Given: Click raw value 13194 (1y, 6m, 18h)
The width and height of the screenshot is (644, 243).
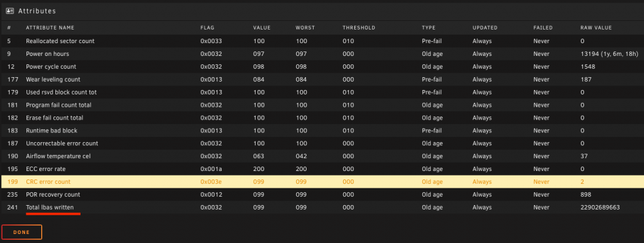Looking at the screenshot, I should click(609, 54).
